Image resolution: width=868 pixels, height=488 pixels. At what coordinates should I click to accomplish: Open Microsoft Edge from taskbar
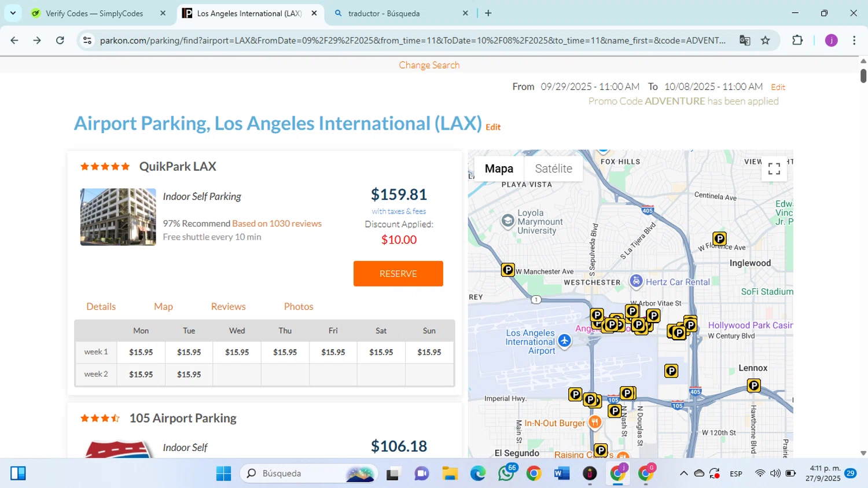(478, 474)
